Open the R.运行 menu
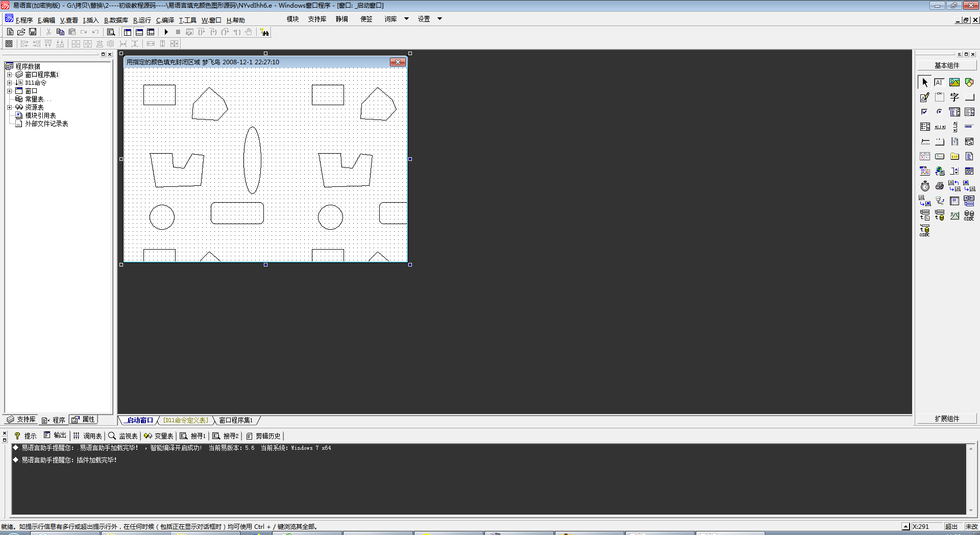 tap(142, 20)
